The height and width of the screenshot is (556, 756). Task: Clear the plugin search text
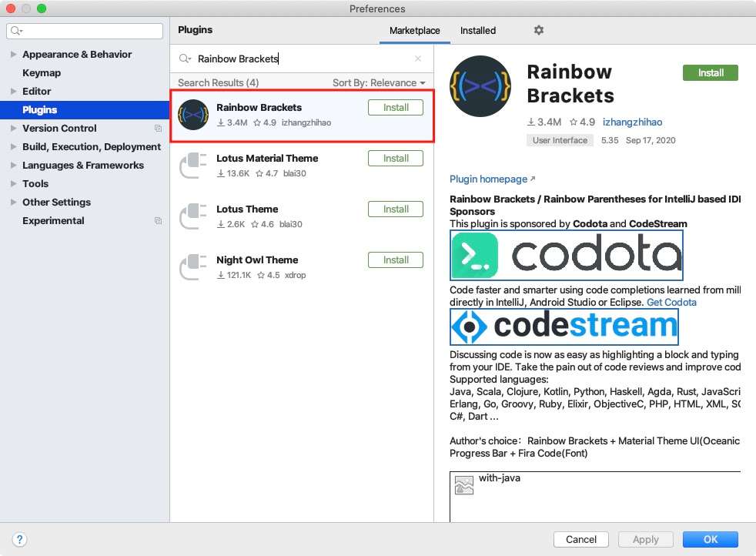click(418, 59)
